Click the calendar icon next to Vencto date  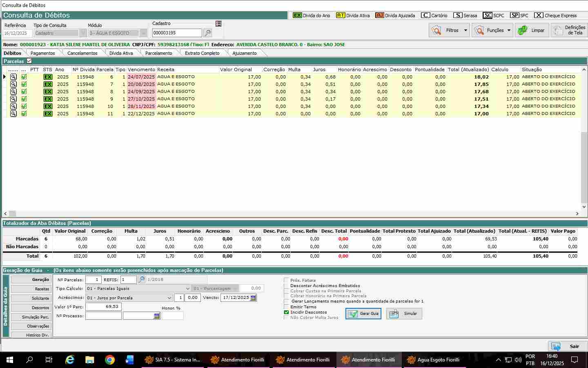[x=253, y=298]
